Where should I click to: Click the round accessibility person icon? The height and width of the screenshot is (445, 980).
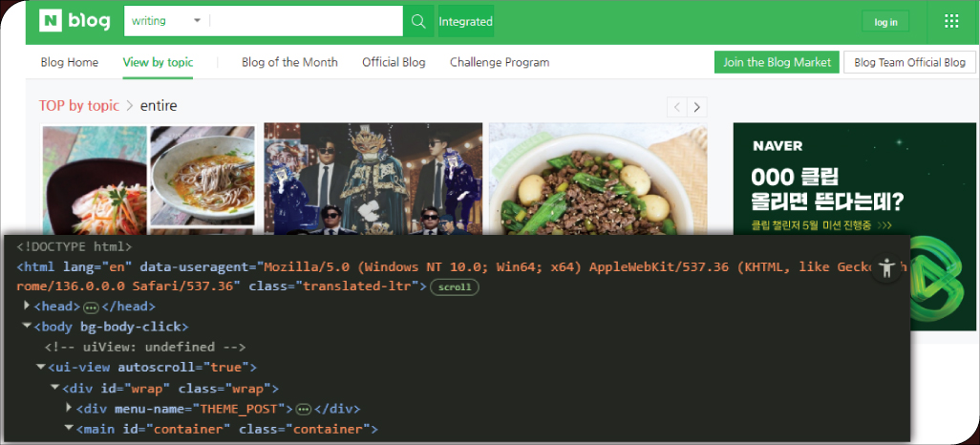(x=886, y=268)
